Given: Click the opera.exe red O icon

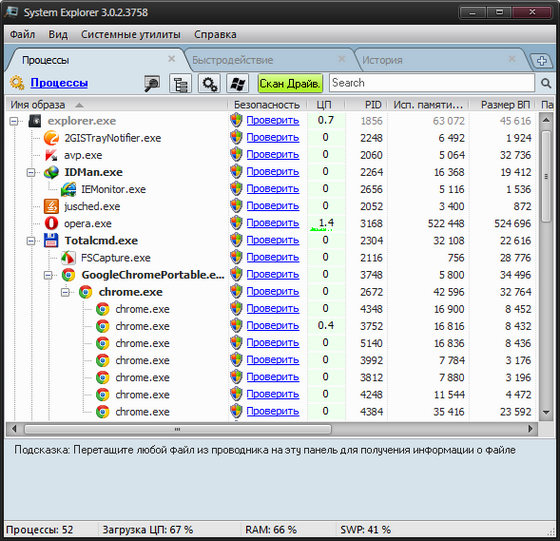Looking at the screenshot, I should click(51, 224).
